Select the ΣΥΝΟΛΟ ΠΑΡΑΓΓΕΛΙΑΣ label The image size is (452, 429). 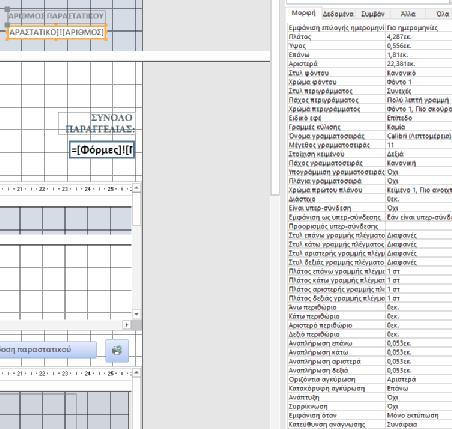(x=97, y=123)
